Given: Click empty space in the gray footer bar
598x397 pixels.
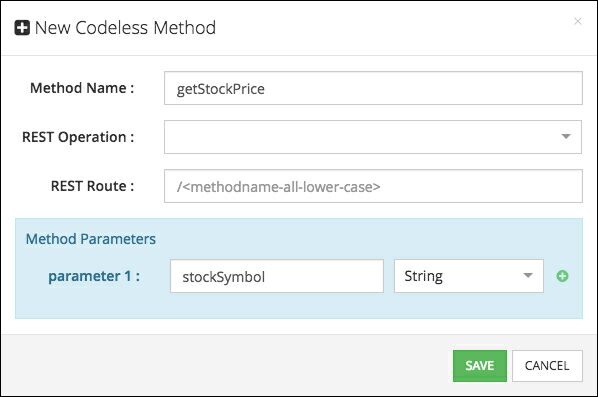Looking at the screenshot, I should click(229, 365).
